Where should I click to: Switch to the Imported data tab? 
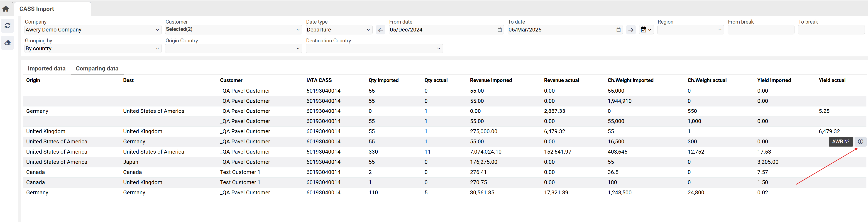[x=46, y=69]
